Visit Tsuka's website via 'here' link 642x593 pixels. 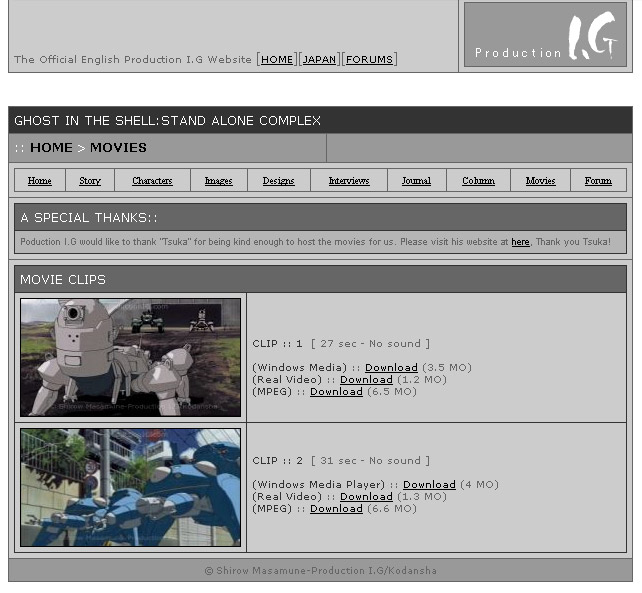point(520,242)
